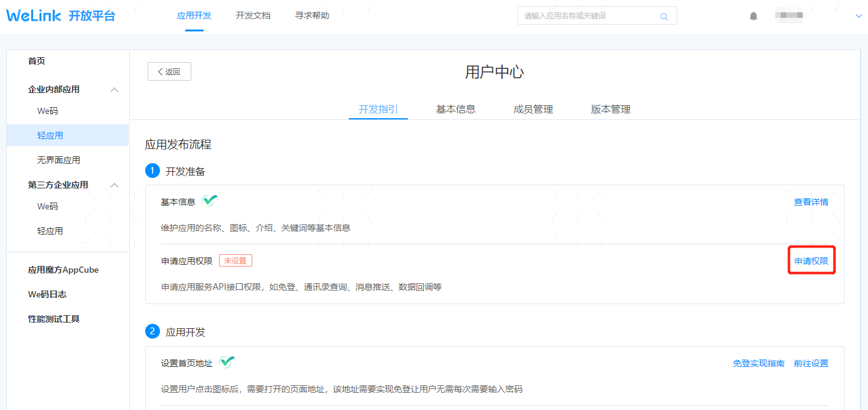The width and height of the screenshot is (868, 410).
Task: Open We码日志 in the sidebar
Action: [47, 294]
